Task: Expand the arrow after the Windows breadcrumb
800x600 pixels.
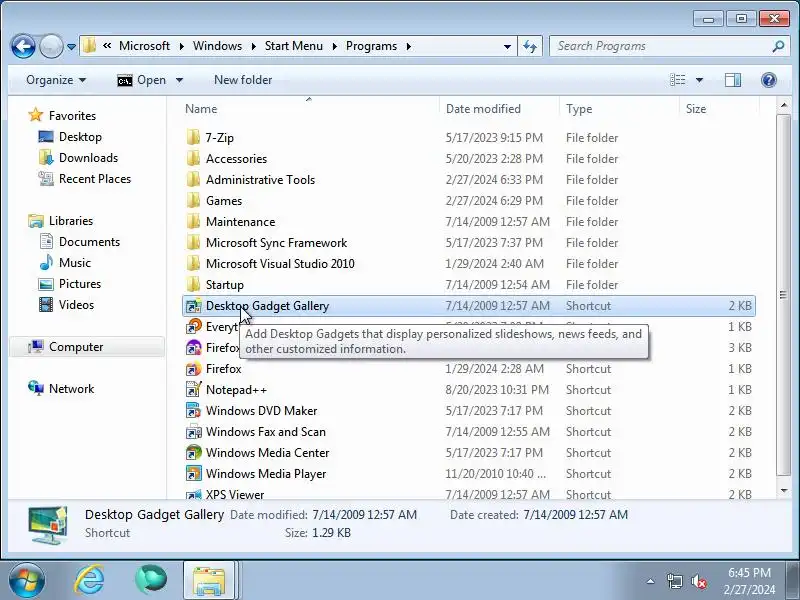Action: (x=253, y=46)
